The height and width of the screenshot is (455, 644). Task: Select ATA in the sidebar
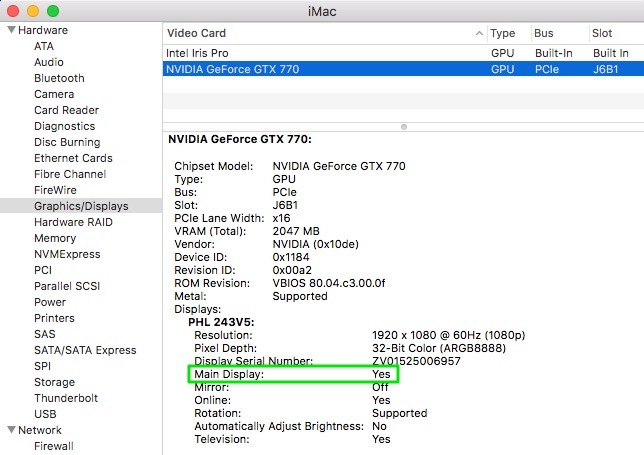pos(44,46)
